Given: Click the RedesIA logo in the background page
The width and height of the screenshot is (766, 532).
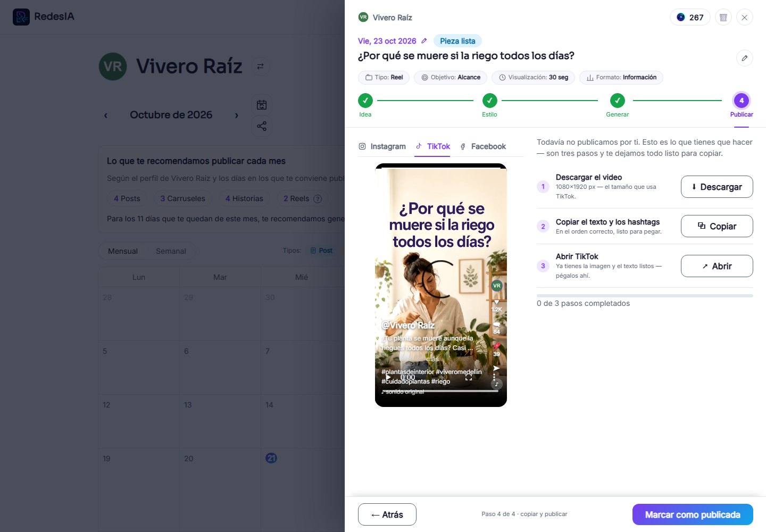Looking at the screenshot, I should (x=44, y=17).
